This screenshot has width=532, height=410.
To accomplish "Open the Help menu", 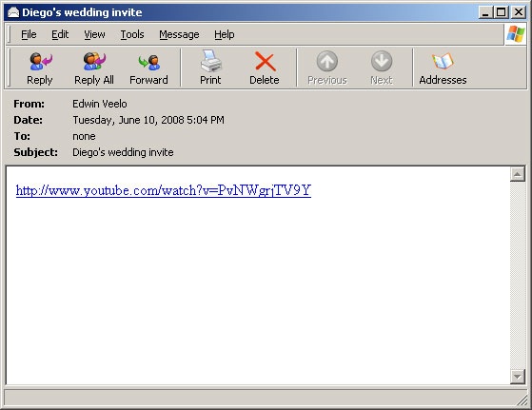I will point(225,34).
